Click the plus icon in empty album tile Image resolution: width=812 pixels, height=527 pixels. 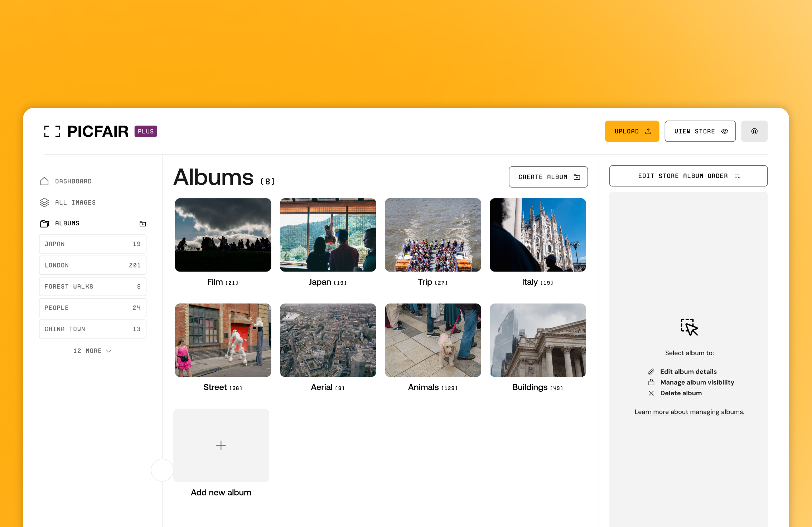(221, 445)
